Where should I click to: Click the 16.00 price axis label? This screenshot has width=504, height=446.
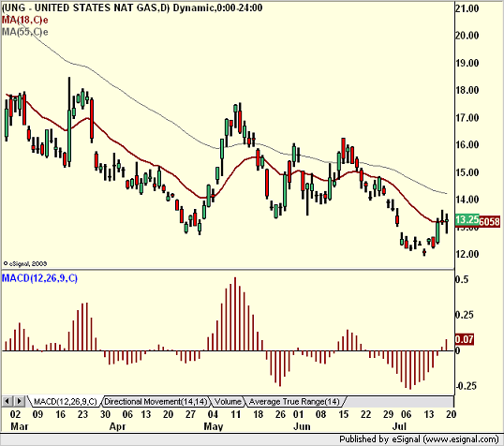pos(467,144)
